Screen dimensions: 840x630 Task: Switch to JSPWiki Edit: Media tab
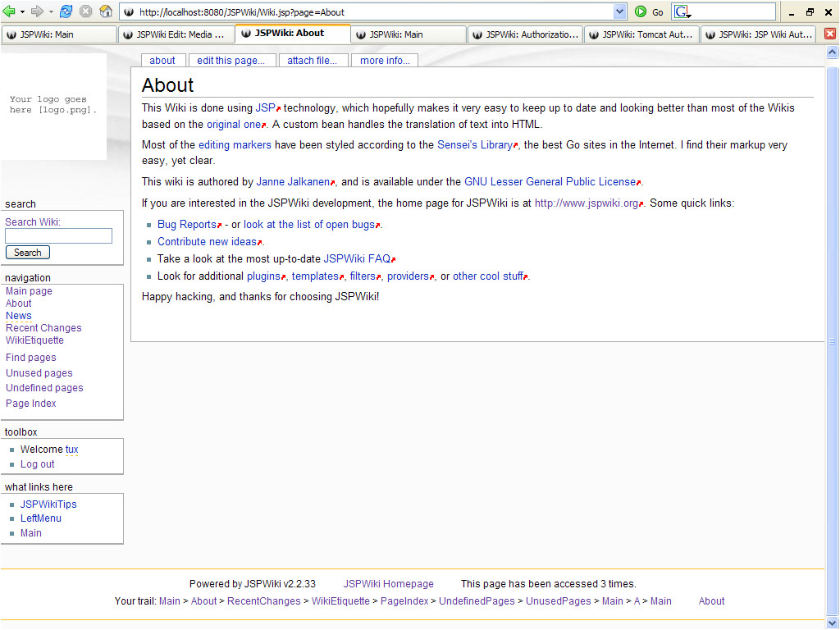click(176, 34)
